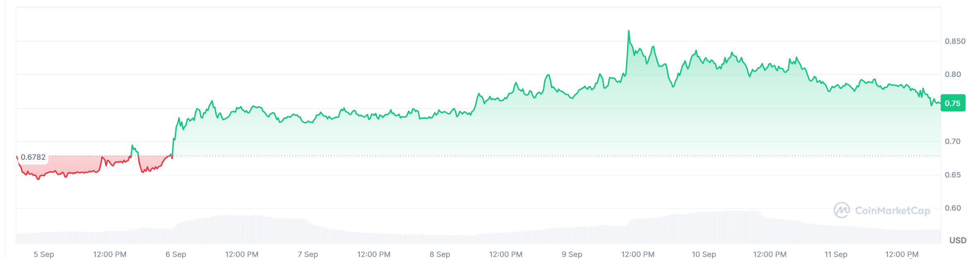Click the 0.65 price axis label
This screenshot has height=259, width=980.
tap(953, 175)
